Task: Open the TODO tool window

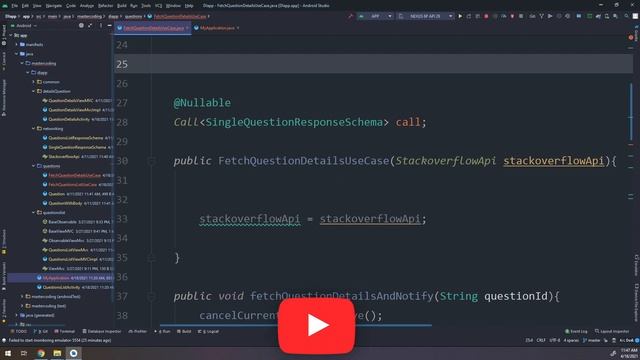Action: coord(19,331)
